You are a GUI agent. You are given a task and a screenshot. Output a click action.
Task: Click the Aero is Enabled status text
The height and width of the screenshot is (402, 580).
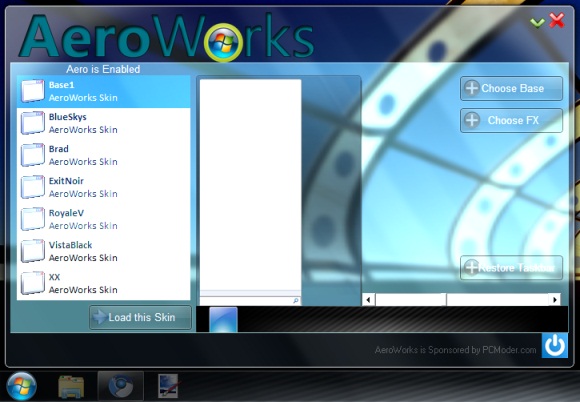click(x=103, y=69)
